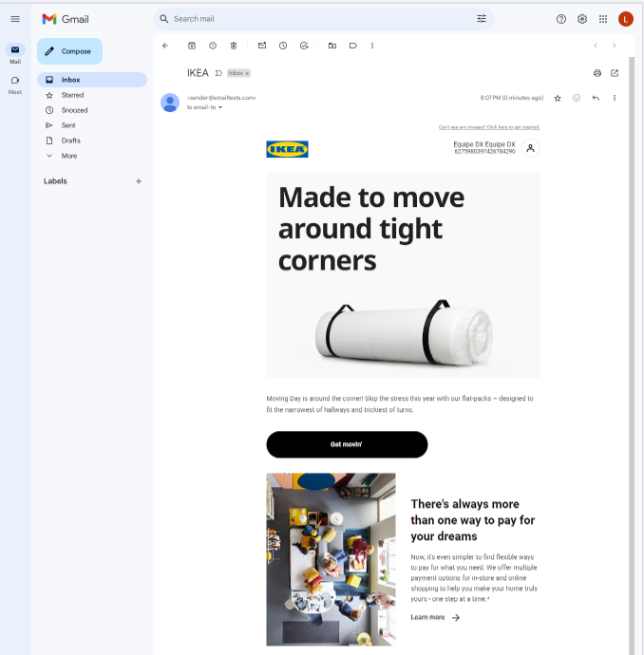Open the Sent folder

68,125
